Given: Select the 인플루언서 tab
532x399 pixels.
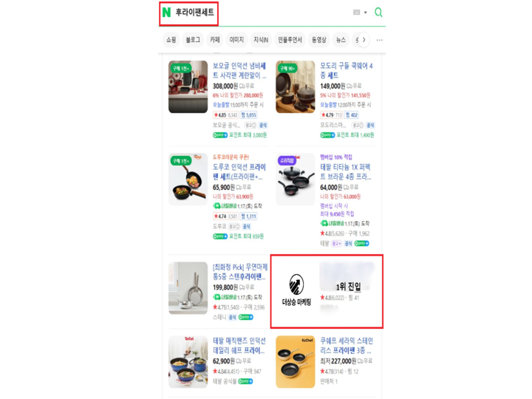Looking at the screenshot, I should click(x=290, y=40).
